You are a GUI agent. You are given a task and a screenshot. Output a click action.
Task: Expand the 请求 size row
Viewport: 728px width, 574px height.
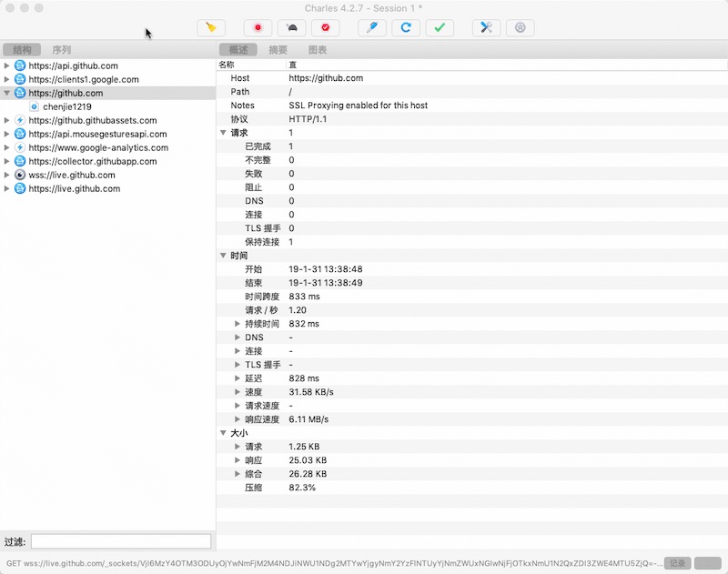[238, 447]
